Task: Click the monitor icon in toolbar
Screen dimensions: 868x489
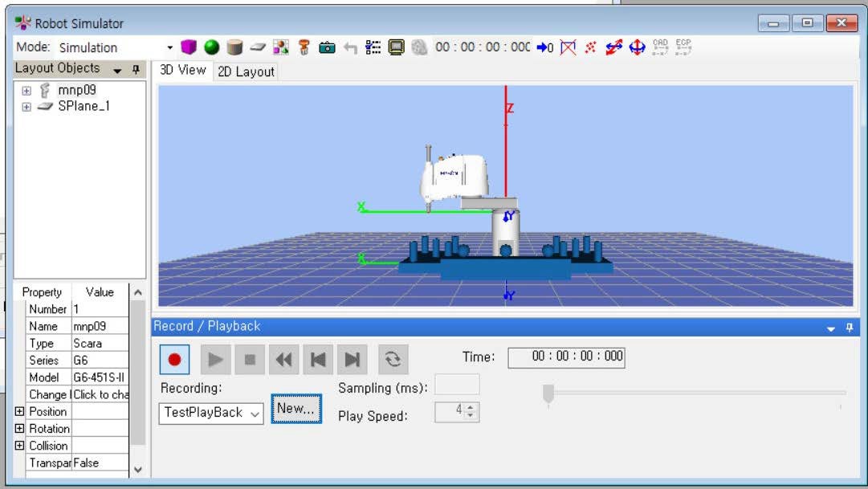Action: pyautogui.click(x=396, y=47)
